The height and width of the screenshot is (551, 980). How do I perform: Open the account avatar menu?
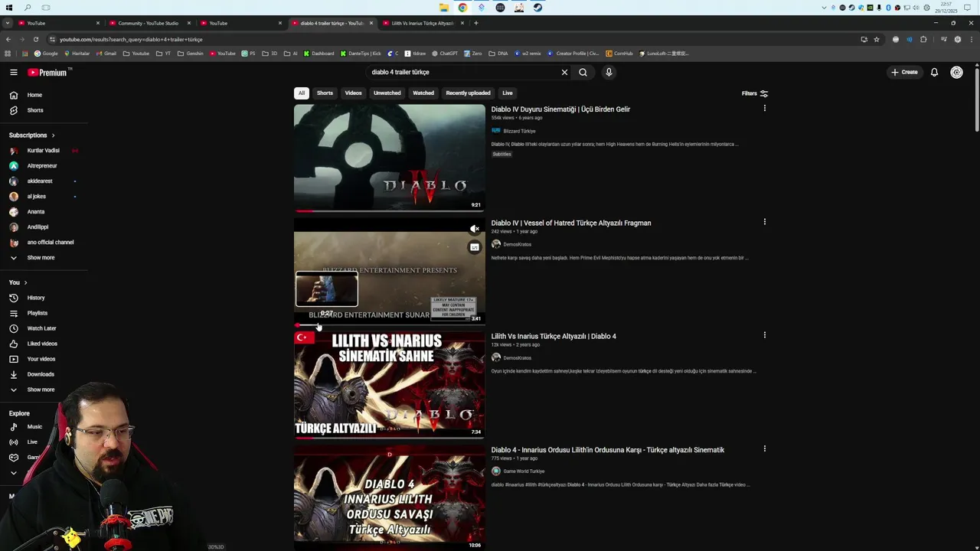[x=956, y=72]
